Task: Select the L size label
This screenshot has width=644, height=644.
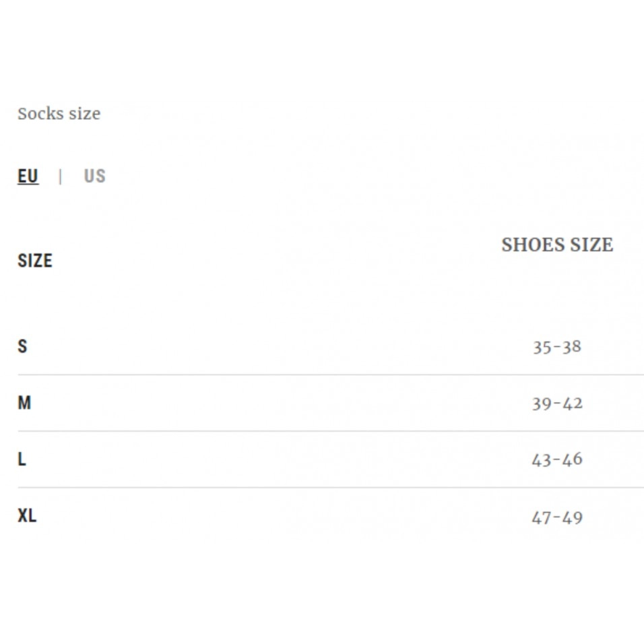Action: (22, 459)
